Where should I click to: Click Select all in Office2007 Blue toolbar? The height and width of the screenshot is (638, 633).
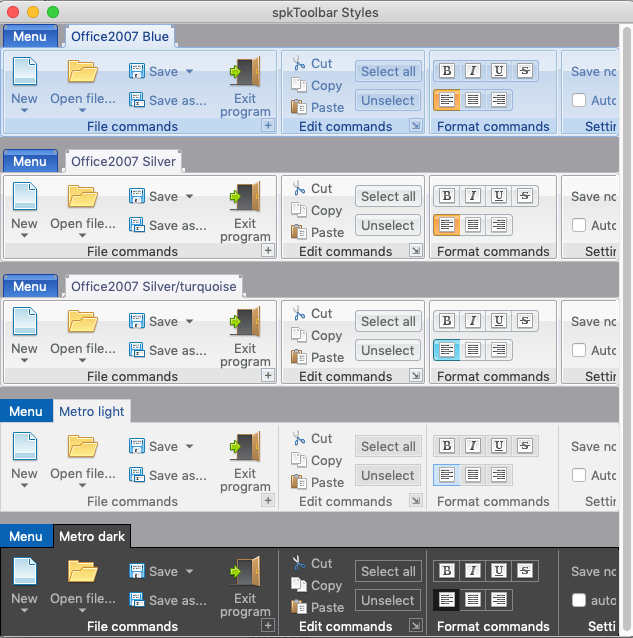389,71
